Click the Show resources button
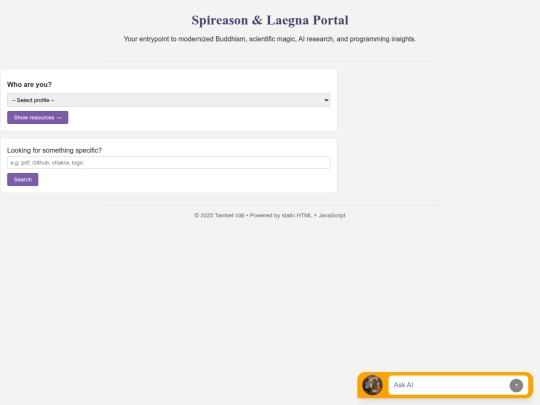The image size is (540, 405). pyautogui.click(x=38, y=117)
